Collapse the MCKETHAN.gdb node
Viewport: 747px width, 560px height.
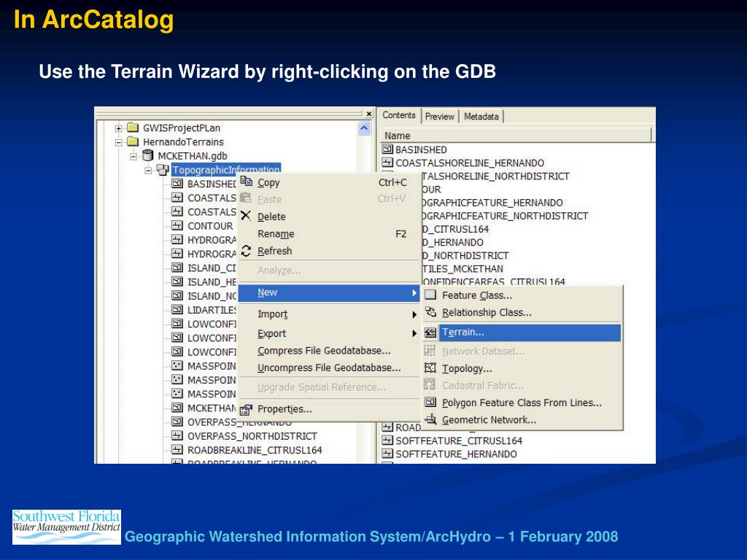point(134,156)
